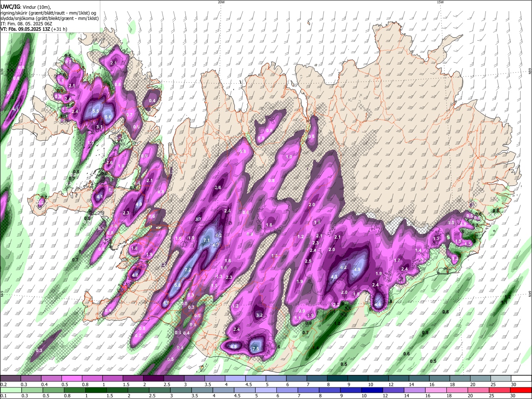Select the 4.8 value beside the 7.5 value
Viewport: 532px width, 399px height.
(x=234, y=346)
